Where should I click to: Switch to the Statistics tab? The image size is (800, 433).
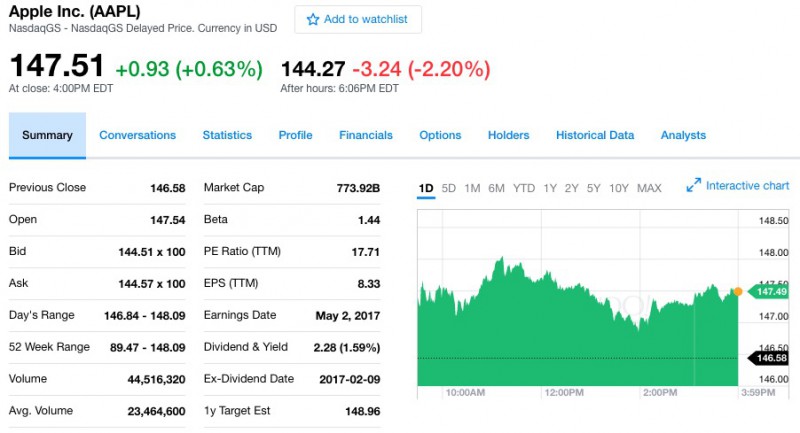pyautogui.click(x=227, y=136)
